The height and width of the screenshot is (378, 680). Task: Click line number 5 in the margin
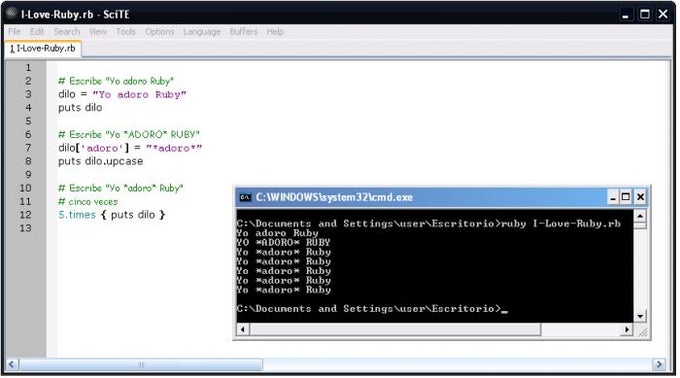pos(28,121)
